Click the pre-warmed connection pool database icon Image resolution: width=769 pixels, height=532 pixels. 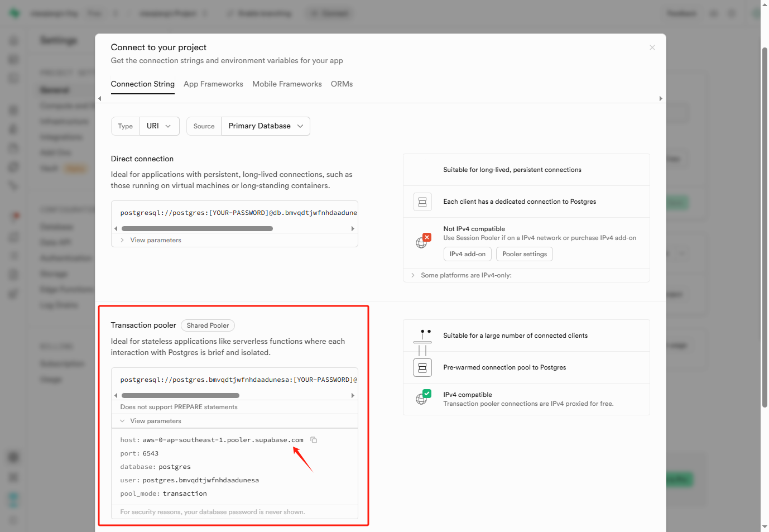pyautogui.click(x=422, y=367)
